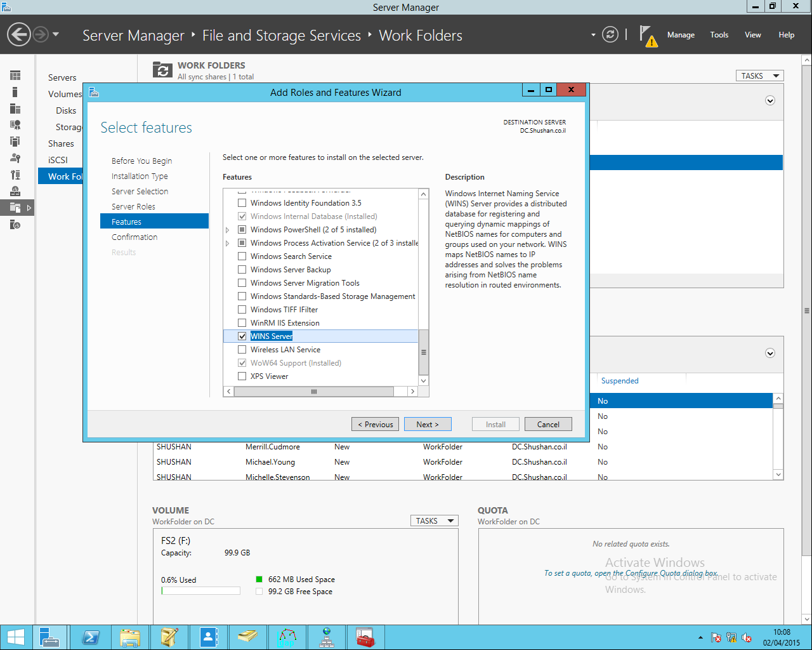The height and width of the screenshot is (650, 812).
Task: Open the Dashboard grid icon in sidebar
Action: point(15,76)
